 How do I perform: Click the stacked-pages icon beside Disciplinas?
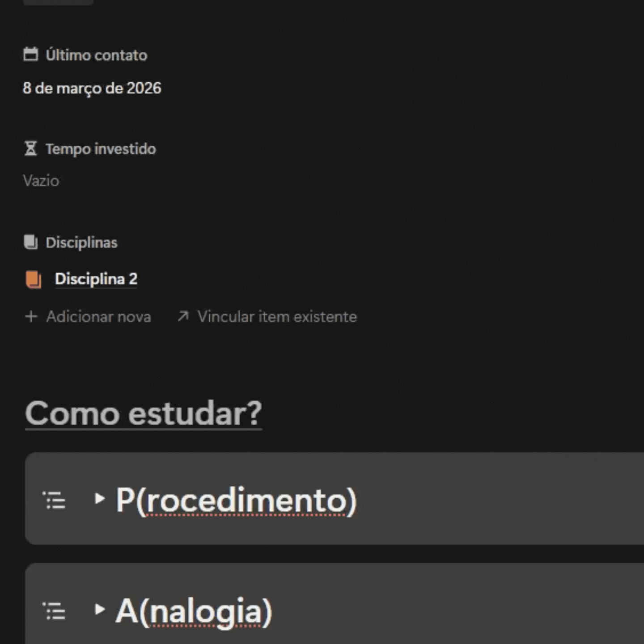pyautogui.click(x=30, y=242)
